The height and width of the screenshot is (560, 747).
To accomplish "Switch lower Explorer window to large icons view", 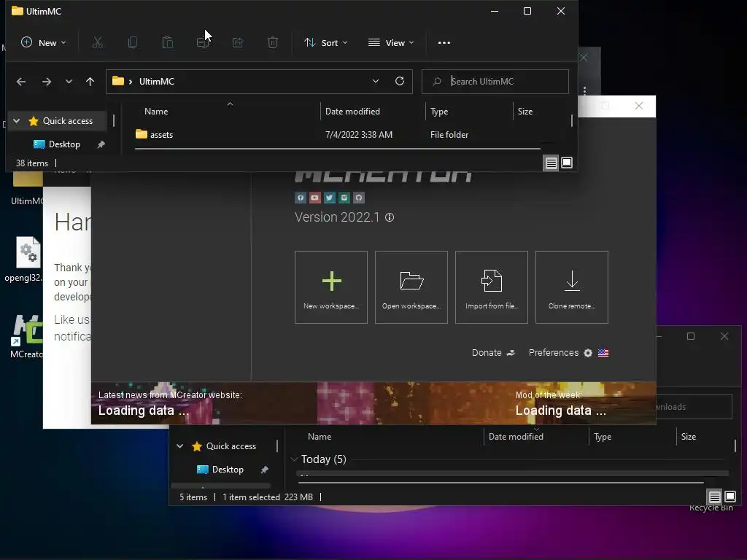I will 729,497.
